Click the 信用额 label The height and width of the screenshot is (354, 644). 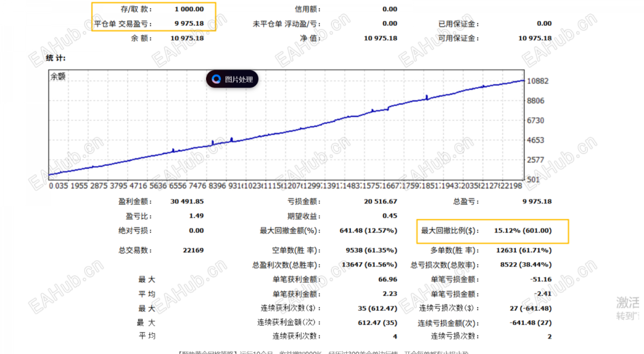click(308, 9)
